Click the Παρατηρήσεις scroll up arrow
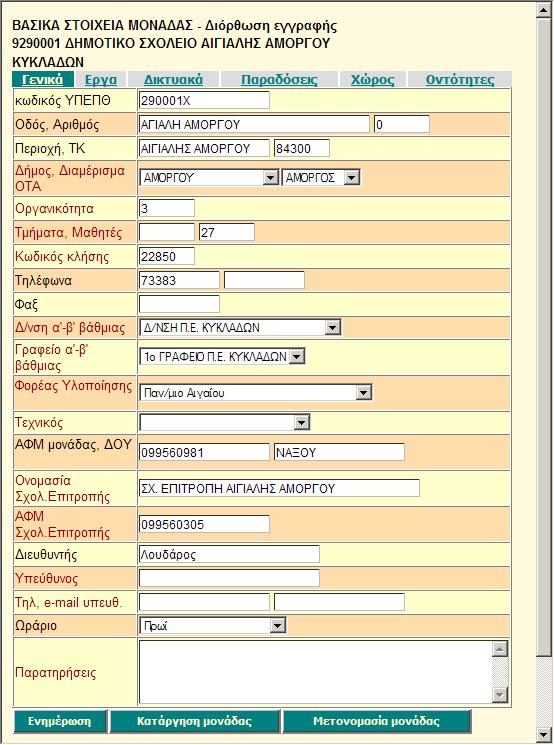This screenshot has height=745, width=554. (500, 649)
